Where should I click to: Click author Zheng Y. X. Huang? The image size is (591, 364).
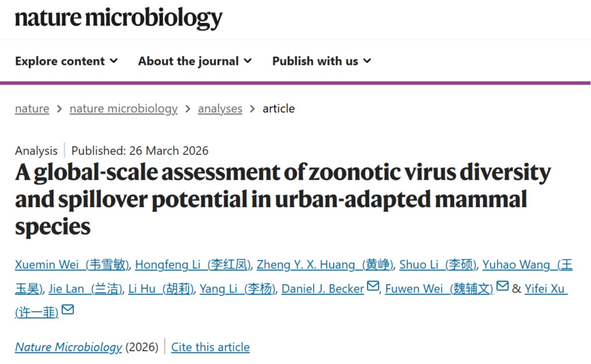coord(325,265)
